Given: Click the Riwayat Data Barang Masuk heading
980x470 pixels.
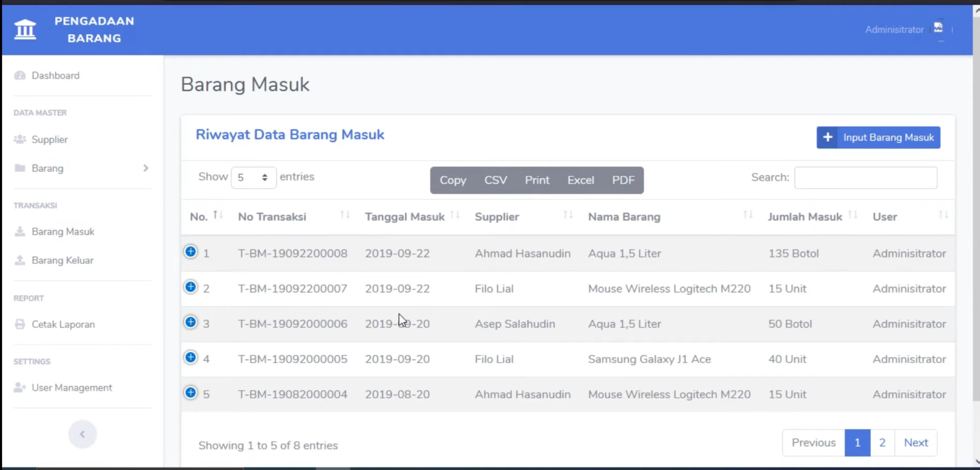Looking at the screenshot, I should pos(290,134).
